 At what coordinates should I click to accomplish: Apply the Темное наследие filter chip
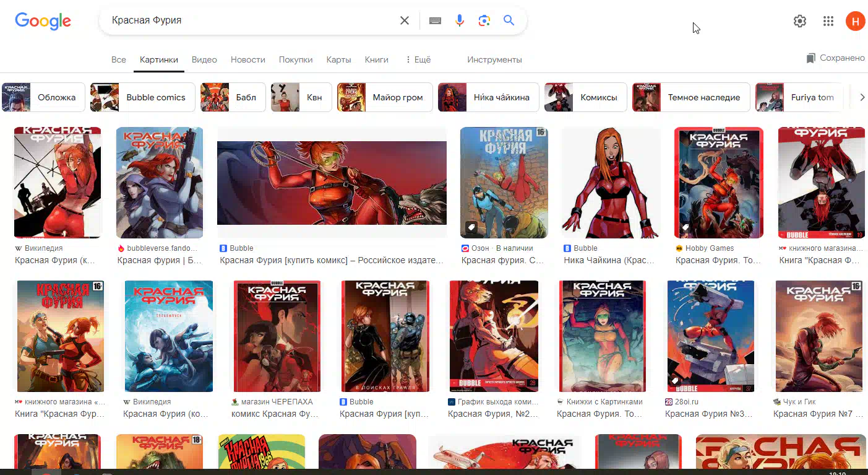[691, 97]
